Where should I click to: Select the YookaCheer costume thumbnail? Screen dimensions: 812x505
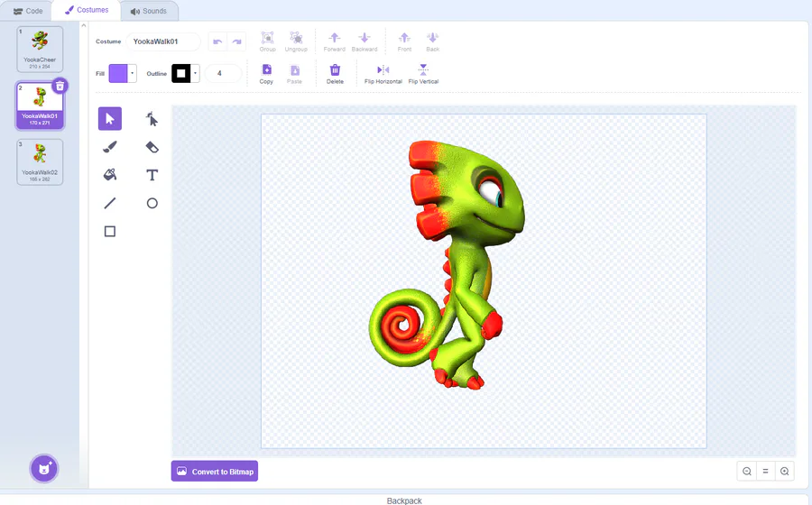pos(40,50)
